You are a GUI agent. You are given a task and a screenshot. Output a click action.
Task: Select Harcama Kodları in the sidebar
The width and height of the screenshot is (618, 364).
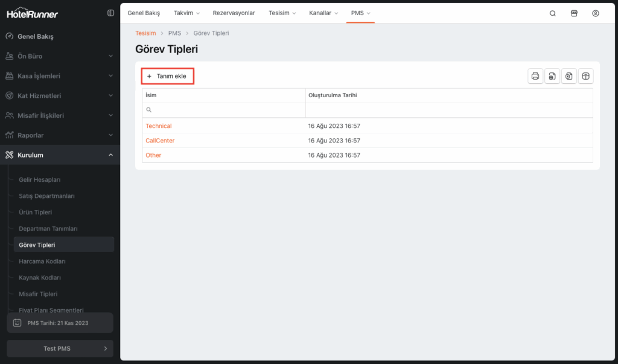[42, 261]
